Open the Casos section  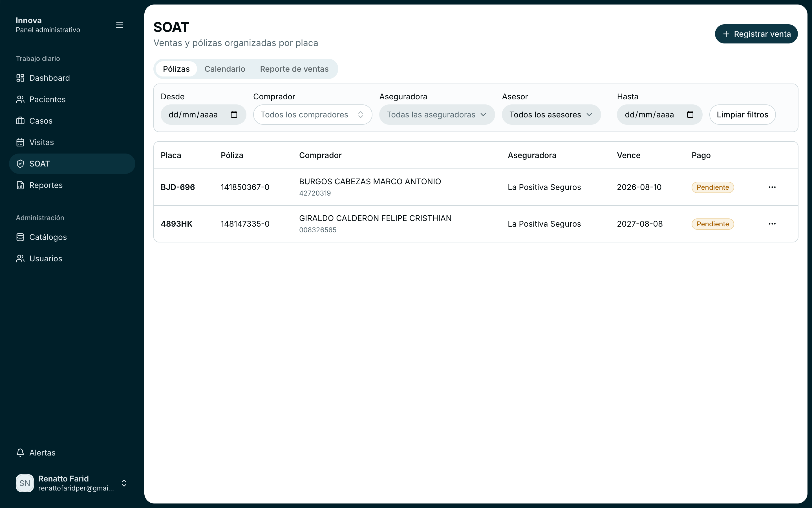pos(72,121)
